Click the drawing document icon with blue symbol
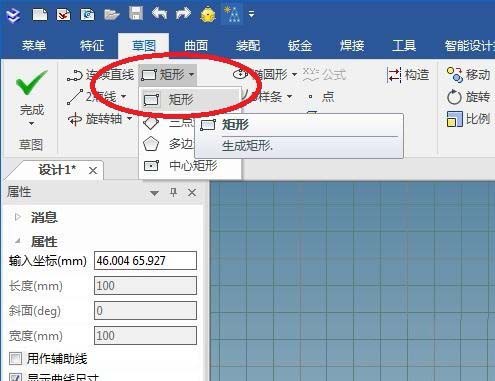495x381 pixels. tap(87, 15)
